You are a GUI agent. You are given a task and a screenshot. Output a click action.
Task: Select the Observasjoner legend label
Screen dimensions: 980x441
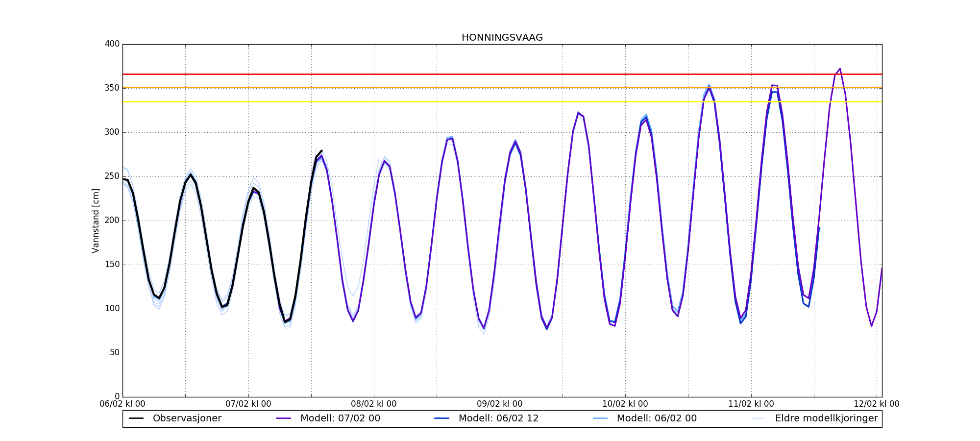pyautogui.click(x=187, y=418)
